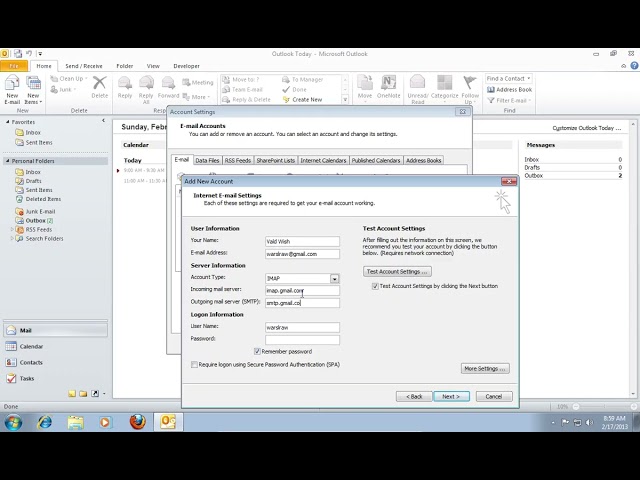This screenshot has width=640, height=480.
Task: Click the Create New quick step
Action: [x=303, y=100]
